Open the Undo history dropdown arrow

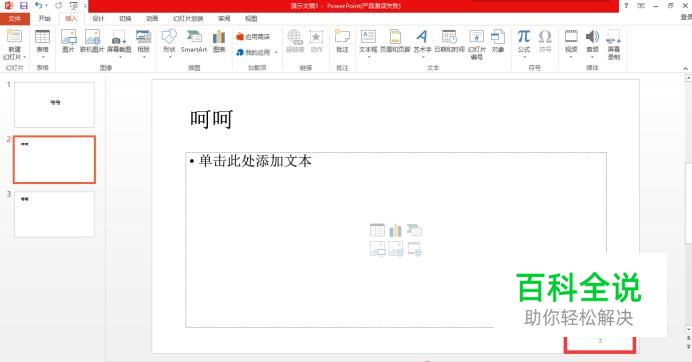(46, 6)
